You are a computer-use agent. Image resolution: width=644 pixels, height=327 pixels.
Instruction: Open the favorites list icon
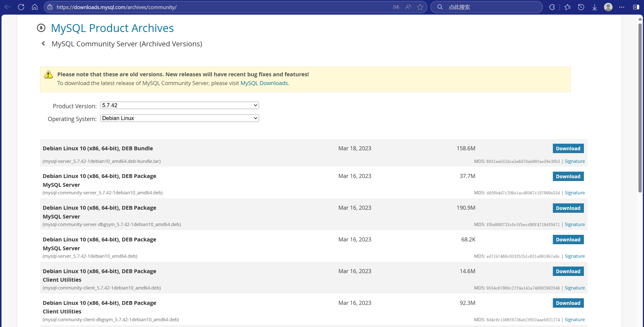(567, 7)
